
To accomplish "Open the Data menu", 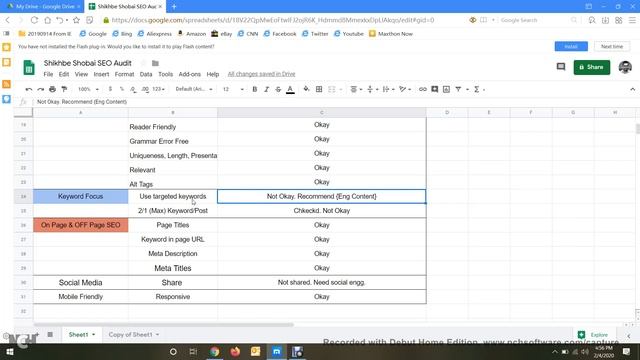I will pyautogui.click(x=146, y=74).
